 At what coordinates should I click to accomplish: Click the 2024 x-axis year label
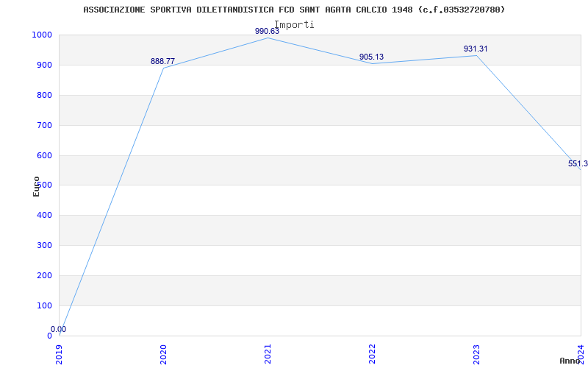coord(580,355)
